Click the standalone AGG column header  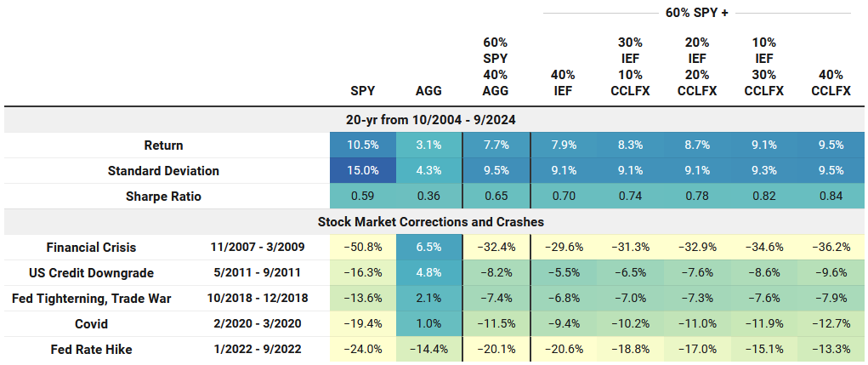tap(428, 90)
